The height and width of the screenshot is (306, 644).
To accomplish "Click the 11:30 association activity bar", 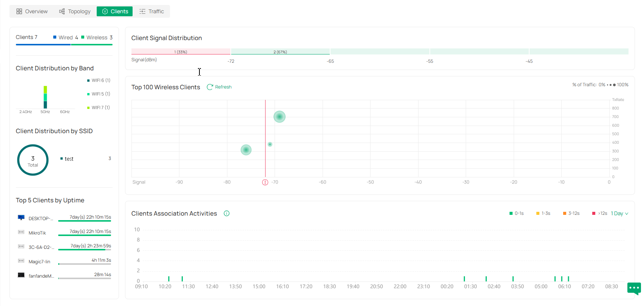I will [x=182, y=279].
